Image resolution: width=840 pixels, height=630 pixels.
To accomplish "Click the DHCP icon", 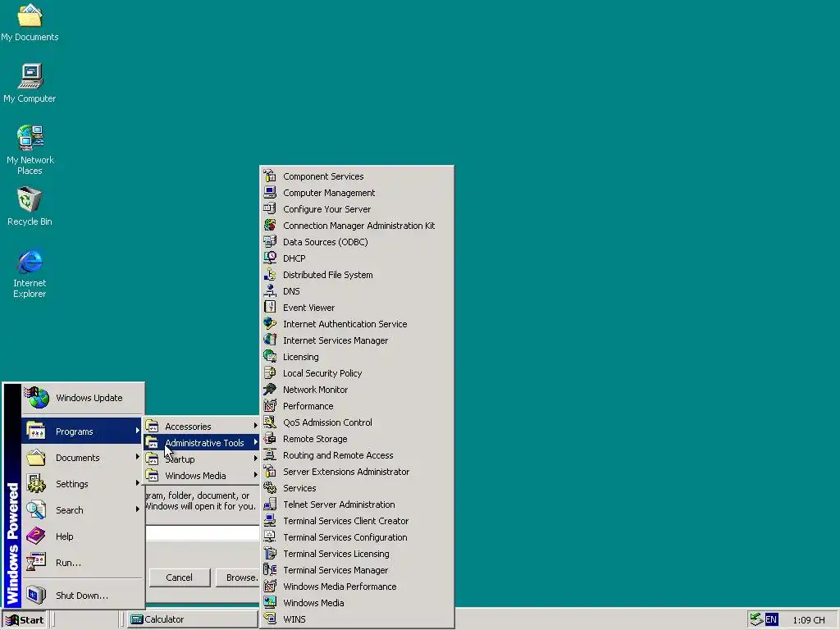I will tap(270, 258).
